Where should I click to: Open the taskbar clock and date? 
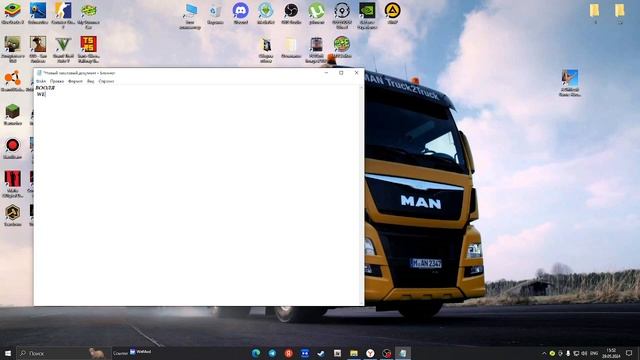click(612, 353)
